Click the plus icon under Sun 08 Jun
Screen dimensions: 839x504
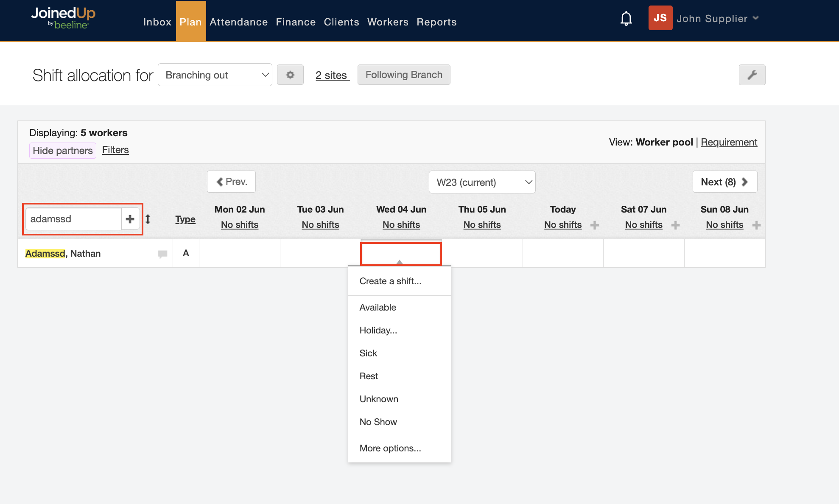(756, 225)
